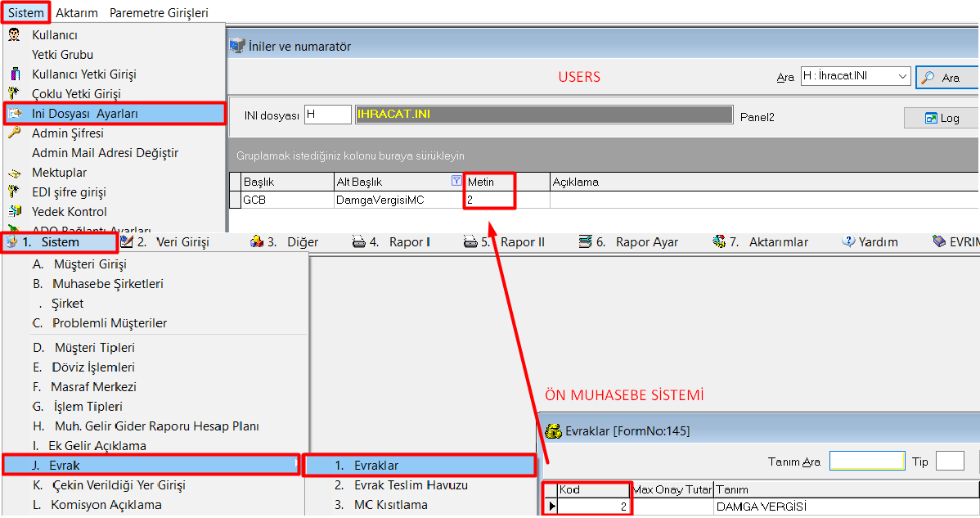Image resolution: width=980 pixels, height=518 pixels.
Task: Click the Kullanıcı user icon
Action: coord(14,35)
